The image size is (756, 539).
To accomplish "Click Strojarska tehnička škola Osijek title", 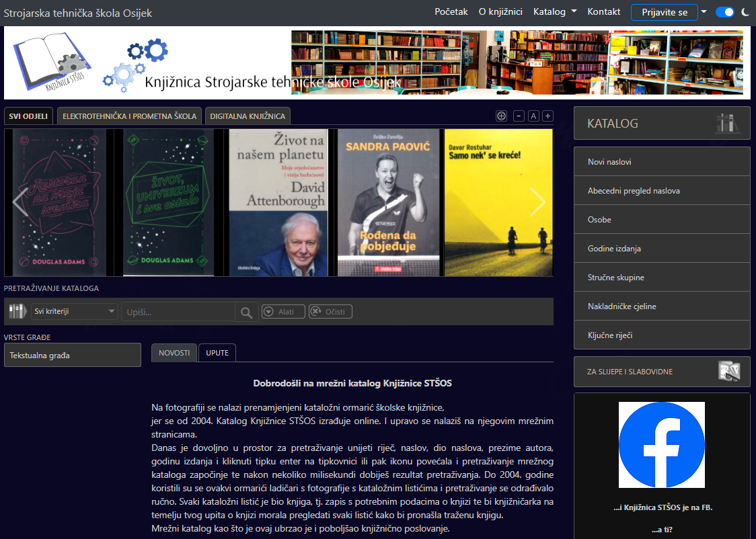I will click(77, 13).
